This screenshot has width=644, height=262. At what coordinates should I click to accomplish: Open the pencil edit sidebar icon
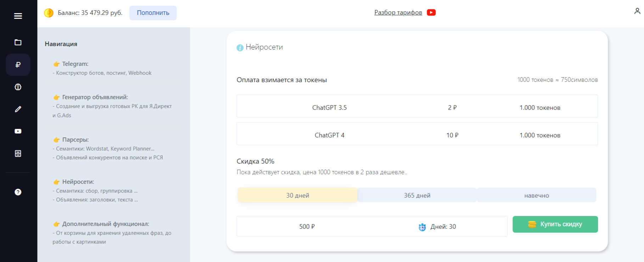(x=18, y=109)
